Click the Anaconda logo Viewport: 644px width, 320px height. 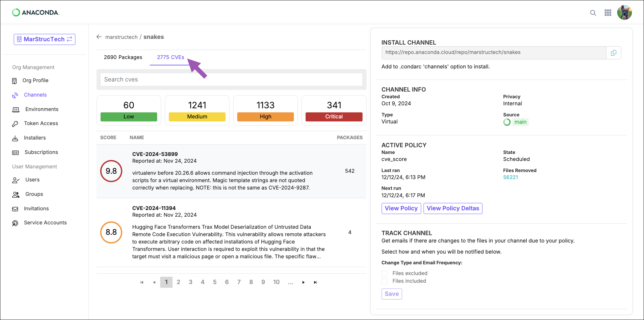click(x=36, y=12)
